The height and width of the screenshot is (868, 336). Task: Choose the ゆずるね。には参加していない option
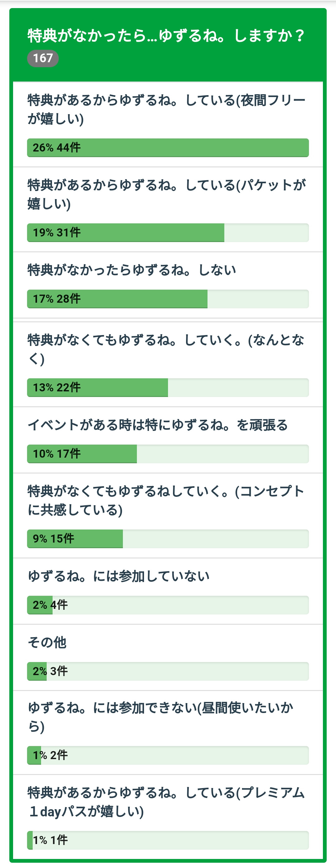pyautogui.click(x=119, y=576)
